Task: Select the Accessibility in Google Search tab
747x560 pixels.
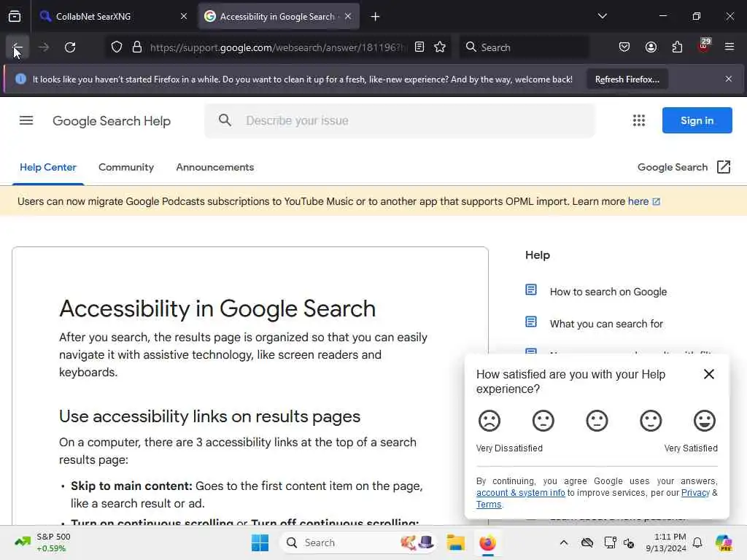Action: click(x=278, y=16)
